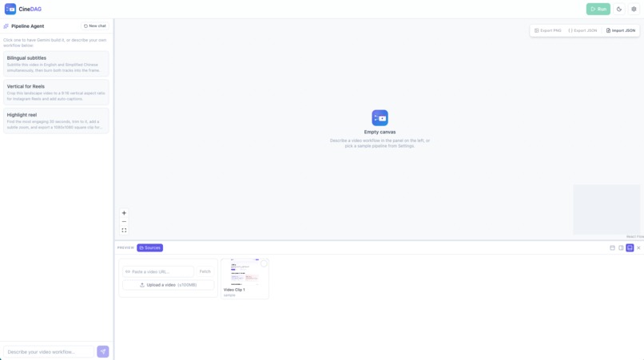This screenshot has height=360, width=644.
Task: Upload a video file
Action: tap(169, 285)
